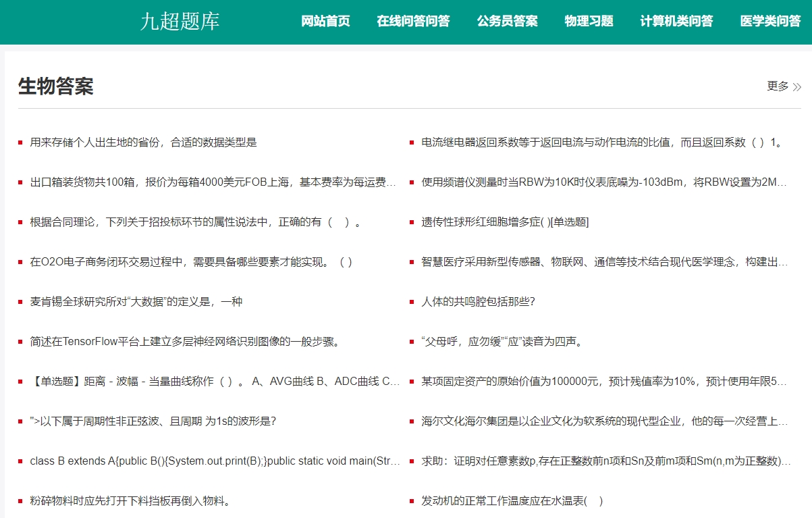
Task: Open question class B extends A
Action: [x=215, y=461]
